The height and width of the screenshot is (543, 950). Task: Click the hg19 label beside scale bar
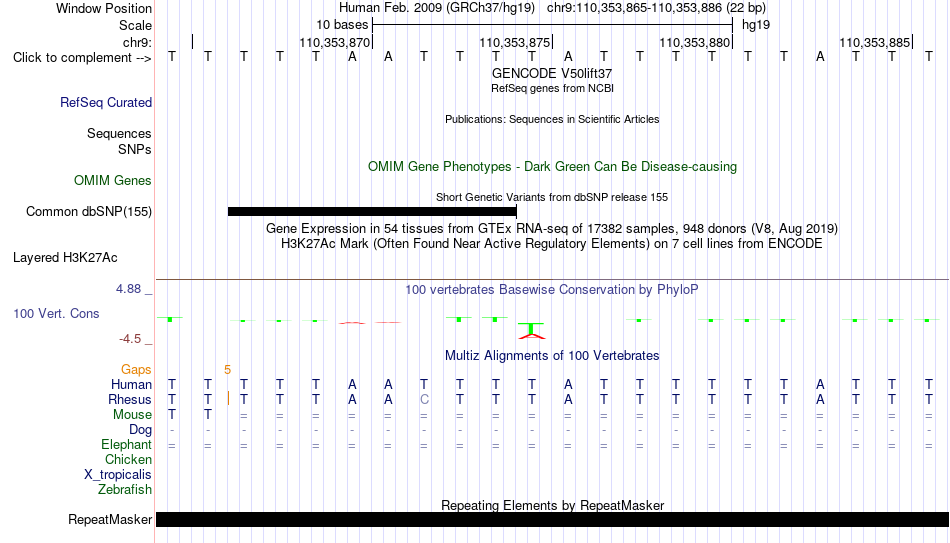756,25
